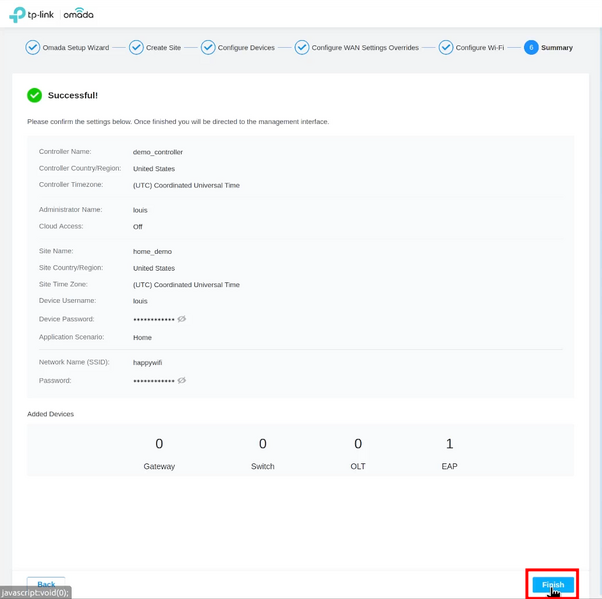602x599 pixels.
Task: Click the Controller Country/Region United States value
Action: [154, 169]
